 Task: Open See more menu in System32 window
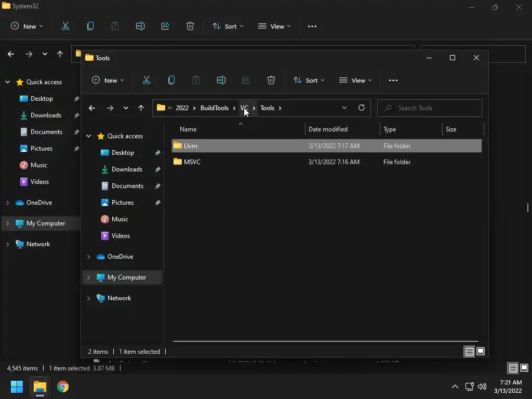[312, 26]
